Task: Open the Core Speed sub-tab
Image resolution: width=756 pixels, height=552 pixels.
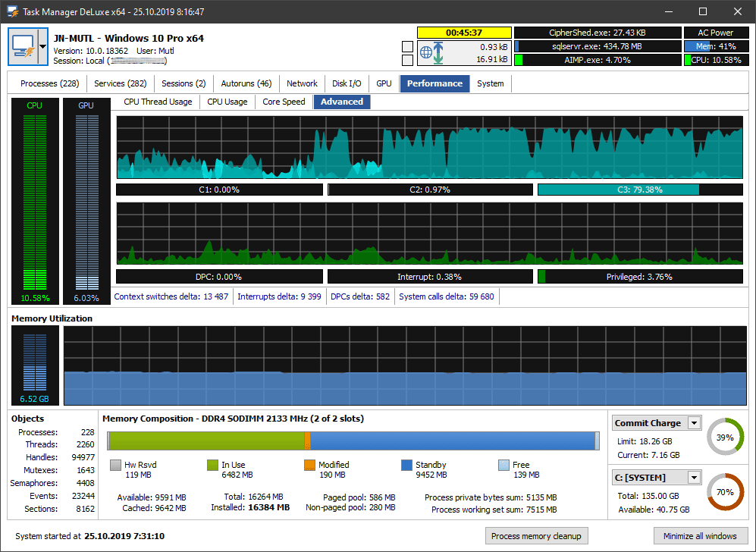Action: click(x=284, y=101)
